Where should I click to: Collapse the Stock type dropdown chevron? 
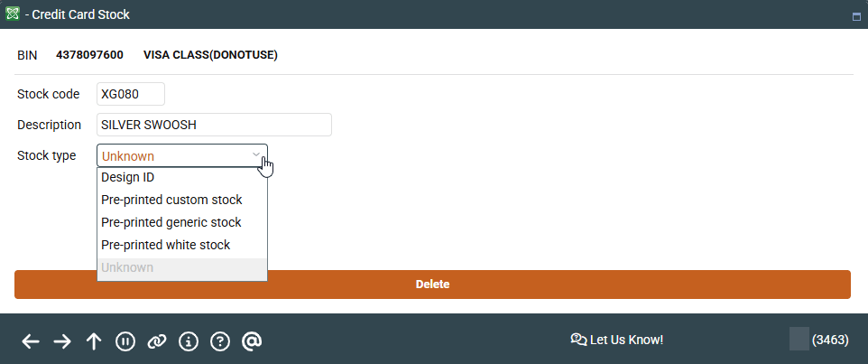coord(256,155)
